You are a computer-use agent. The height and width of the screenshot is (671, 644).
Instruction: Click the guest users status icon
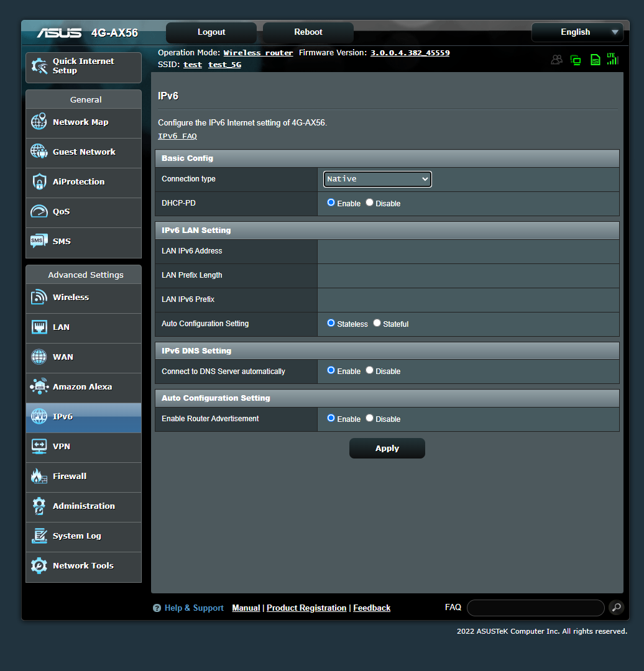click(556, 60)
